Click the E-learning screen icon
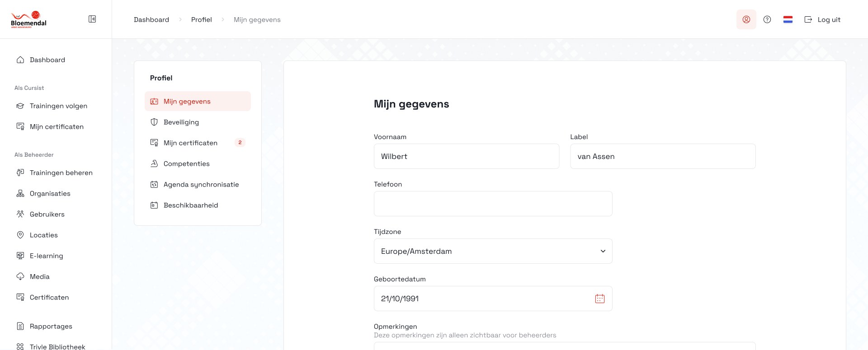 (x=20, y=256)
